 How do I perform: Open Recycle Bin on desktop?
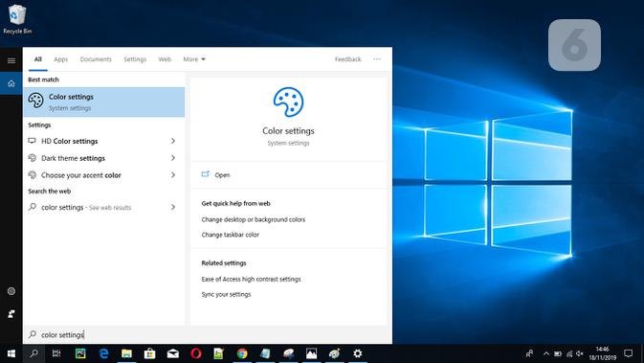[17, 19]
